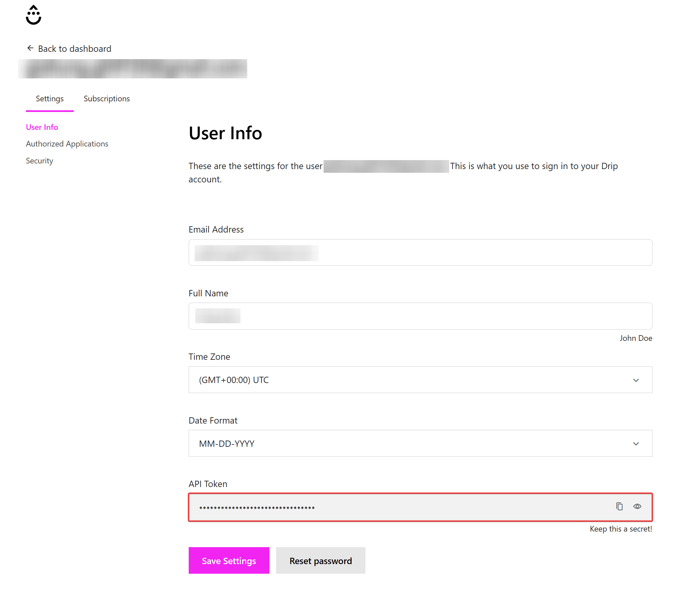The height and width of the screenshot is (590, 700).
Task: Click the 'Time Zone' label
Action: click(209, 356)
